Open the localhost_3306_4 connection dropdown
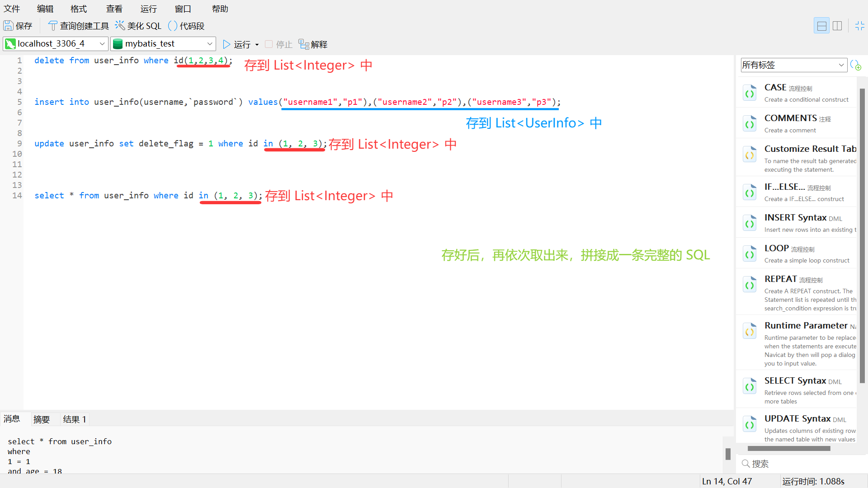 102,44
